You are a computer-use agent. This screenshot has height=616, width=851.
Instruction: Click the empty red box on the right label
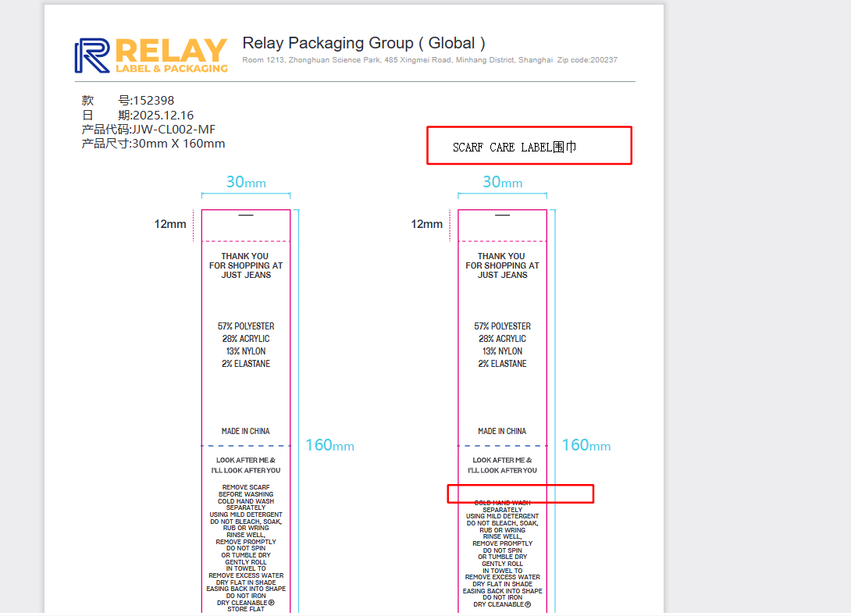(x=520, y=493)
